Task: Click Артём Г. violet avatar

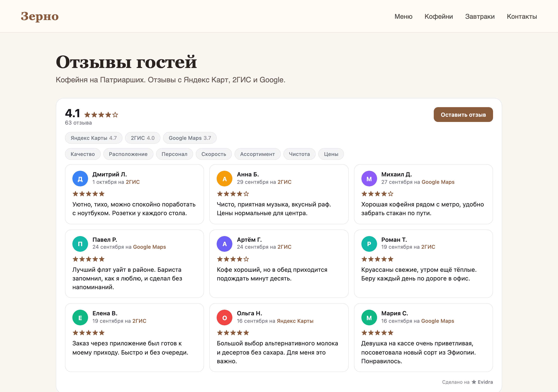Action: 224,244
